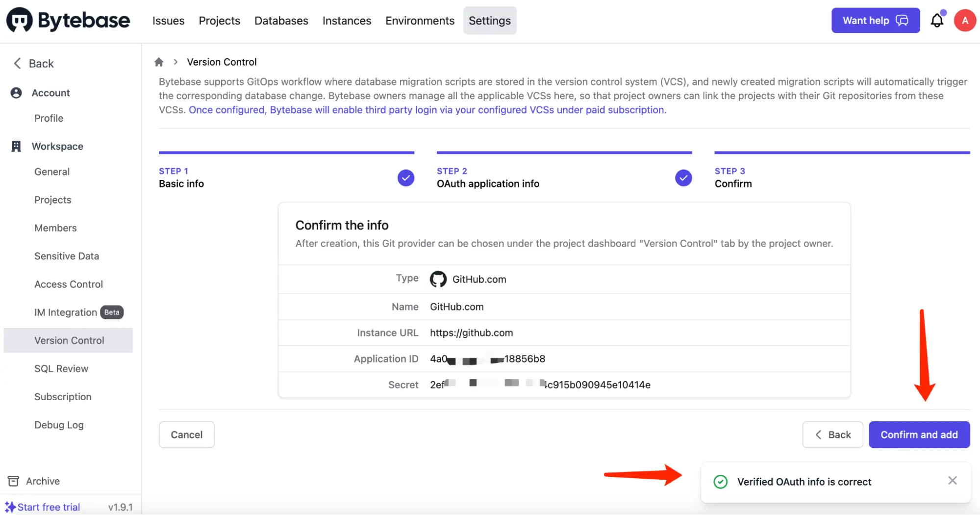Open the user avatar menu
This screenshot has height=515, width=980.
point(965,20)
